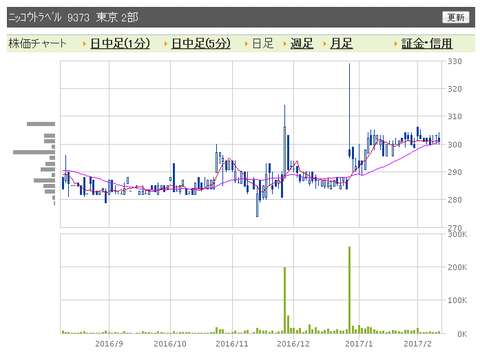Click the 310 price axis label
Viewport: 480px width, 363px height.
(x=455, y=117)
